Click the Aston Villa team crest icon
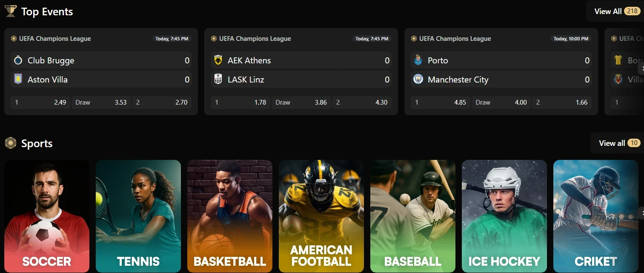 pos(18,80)
